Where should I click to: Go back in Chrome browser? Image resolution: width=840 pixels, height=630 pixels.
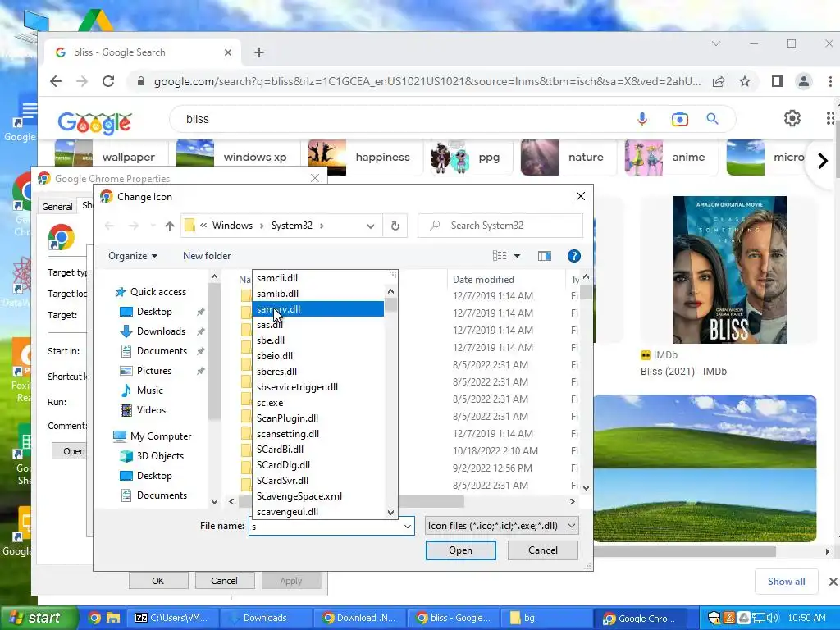(56, 81)
